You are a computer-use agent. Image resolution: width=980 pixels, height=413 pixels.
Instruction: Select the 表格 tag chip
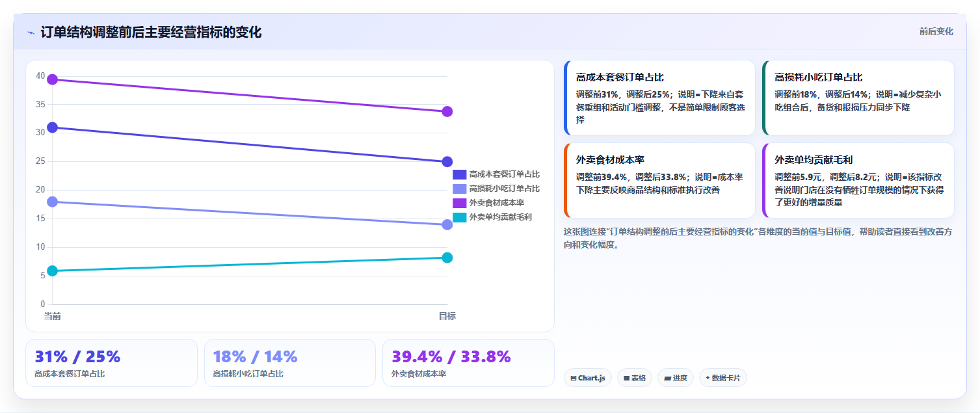635,378
